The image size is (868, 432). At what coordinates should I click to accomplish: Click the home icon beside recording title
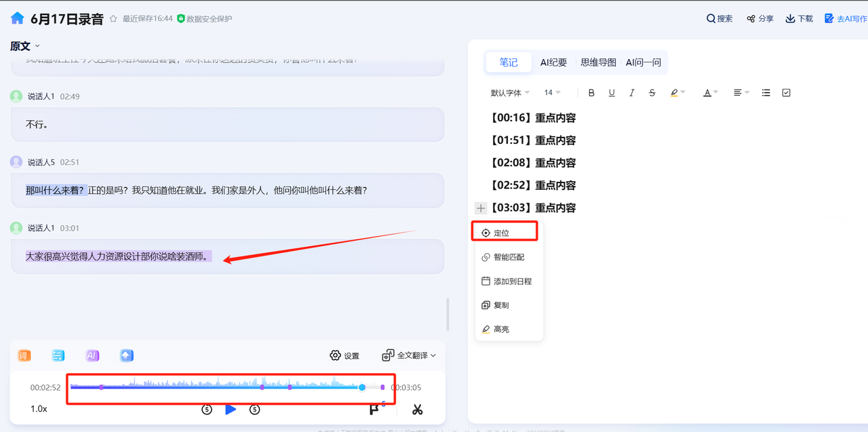[x=18, y=18]
